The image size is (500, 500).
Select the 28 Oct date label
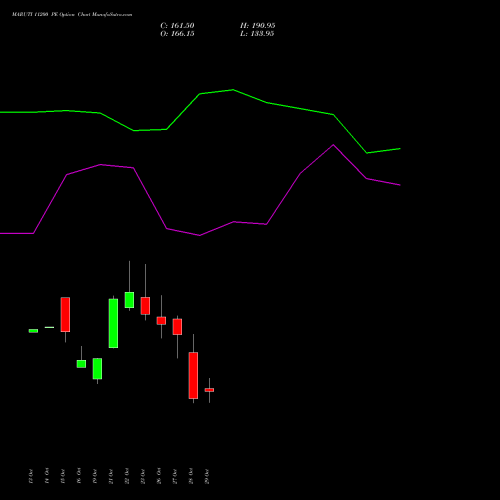pos(191,476)
